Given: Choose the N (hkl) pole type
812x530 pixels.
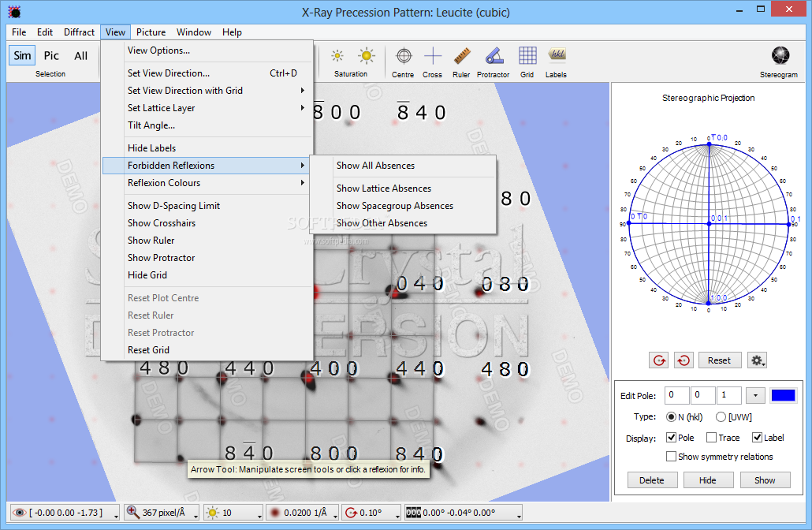Looking at the screenshot, I should click(671, 416).
